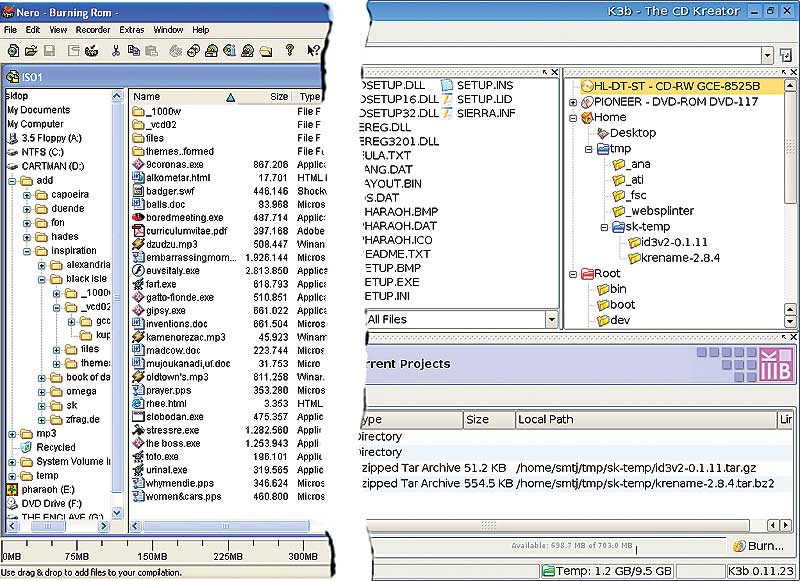Click the Nero folder tree scroll-right arrow
800x581 pixels.
point(104,526)
